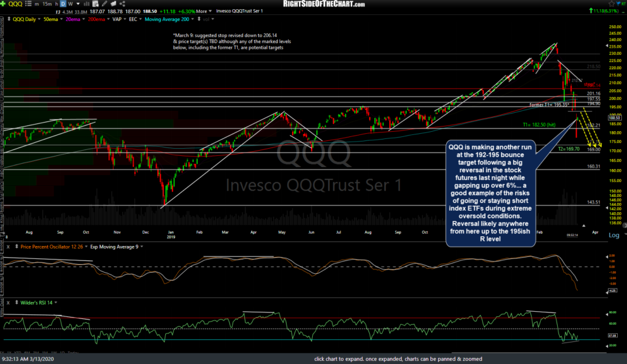Select the Daily 'D' timeframe button

coord(63,4)
